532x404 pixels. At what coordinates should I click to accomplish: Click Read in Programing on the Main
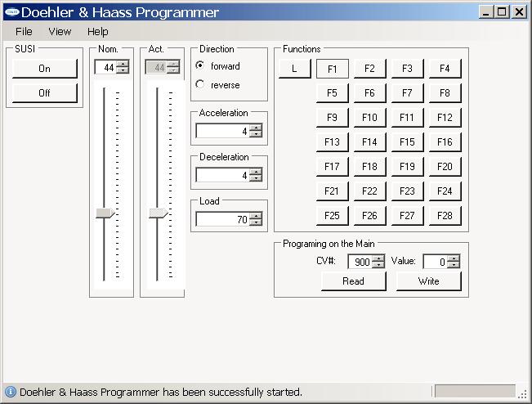point(354,281)
